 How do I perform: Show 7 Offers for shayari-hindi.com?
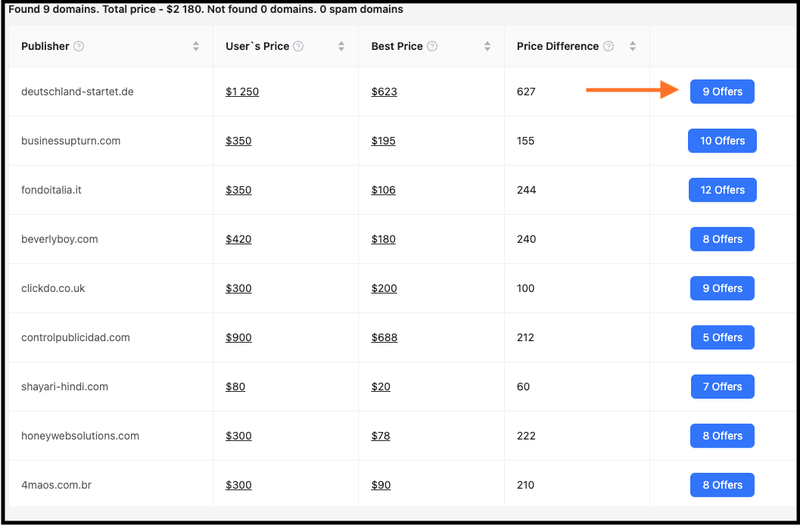pyautogui.click(x=722, y=387)
